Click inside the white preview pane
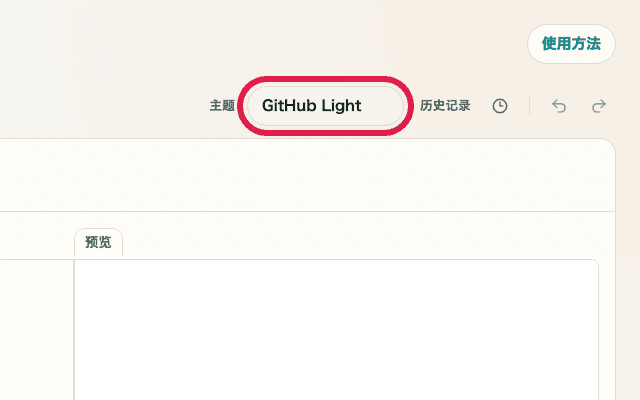The image size is (640, 400). (336, 330)
